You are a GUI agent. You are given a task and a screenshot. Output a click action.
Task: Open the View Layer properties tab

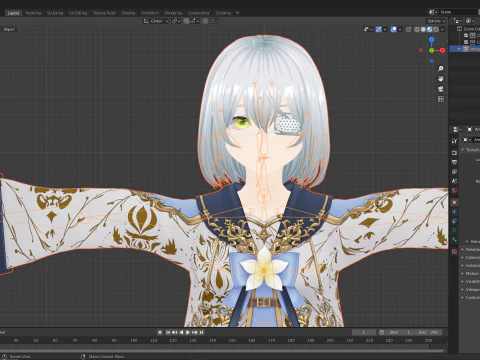pos(454,172)
